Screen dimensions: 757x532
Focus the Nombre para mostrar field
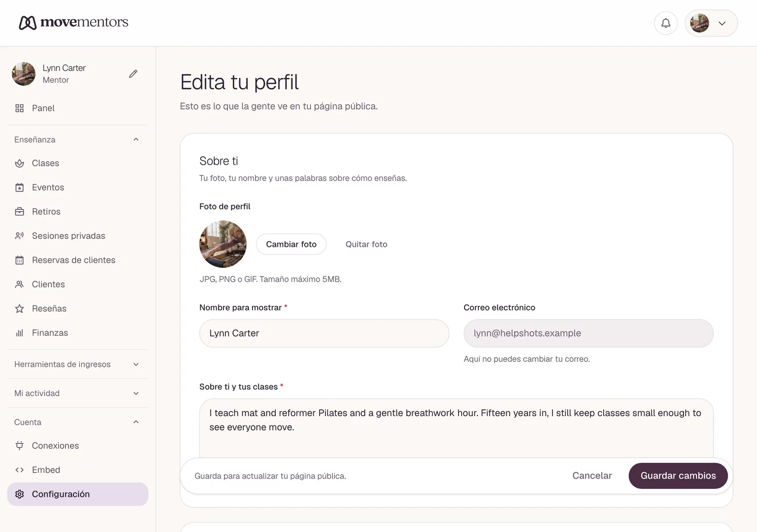[324, 333]
